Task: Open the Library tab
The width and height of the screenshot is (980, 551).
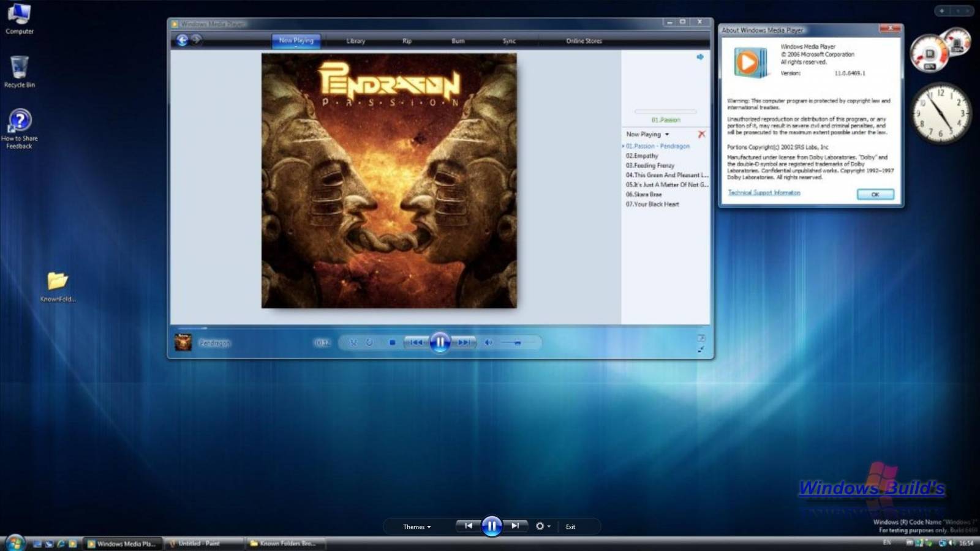Action: pyautogui.click(x=356, y=41)
